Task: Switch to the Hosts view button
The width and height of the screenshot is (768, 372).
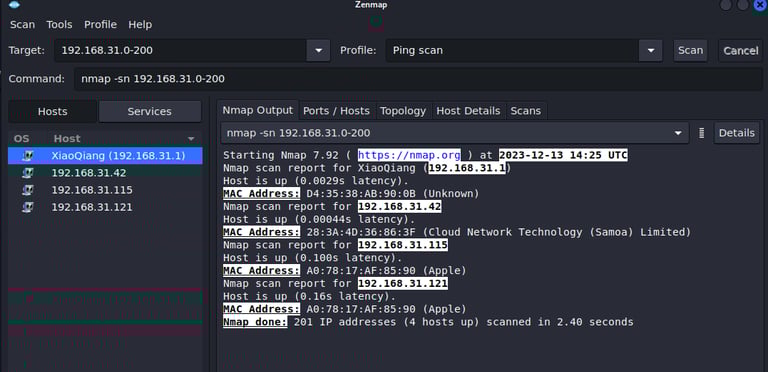Action: pyautogui.click(x=52, y=112)
